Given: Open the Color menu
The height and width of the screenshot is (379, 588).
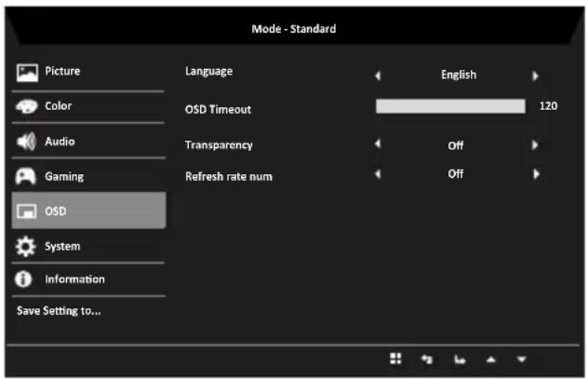Looking at the screenshot, I should point(88,106).
